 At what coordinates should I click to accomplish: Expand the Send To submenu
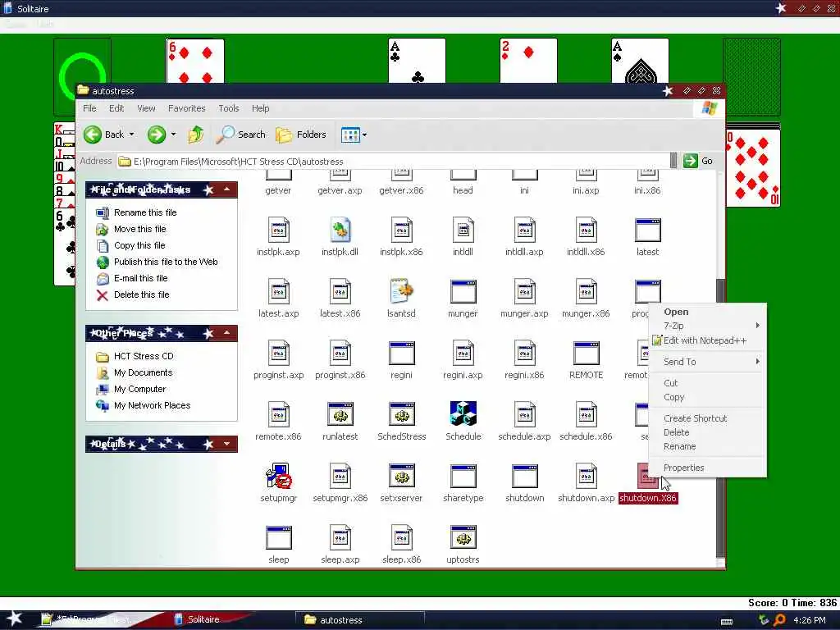point(707,362)
